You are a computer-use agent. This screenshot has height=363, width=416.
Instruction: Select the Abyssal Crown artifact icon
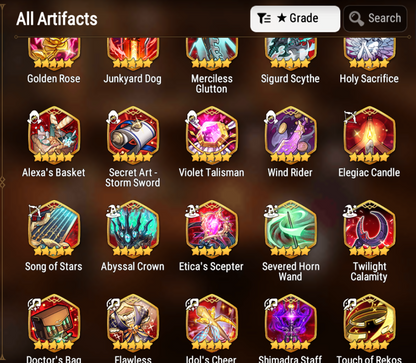click(x=133, y=230)
